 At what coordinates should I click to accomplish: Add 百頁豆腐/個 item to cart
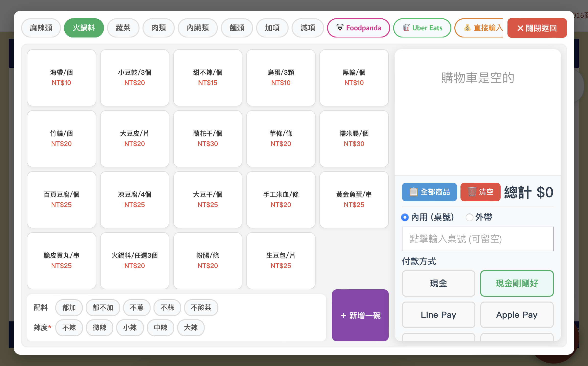point(61,200)
